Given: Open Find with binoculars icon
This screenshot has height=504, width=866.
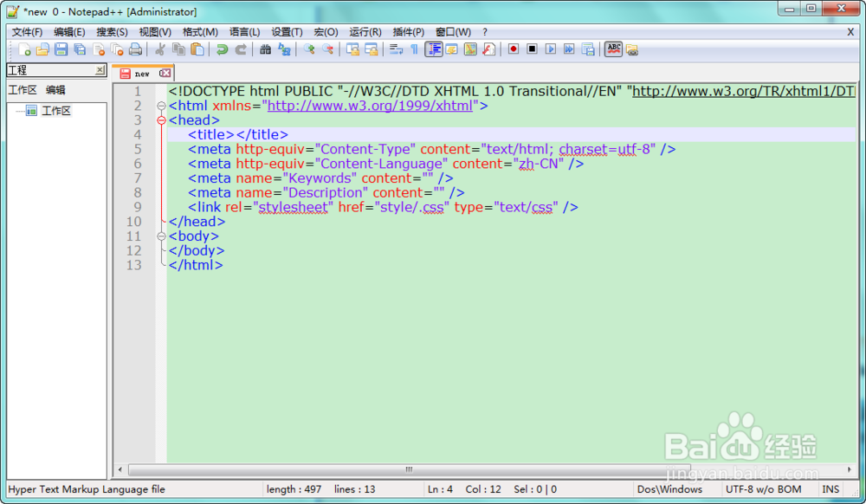Looking at the screenshot, I should [266, 49].
